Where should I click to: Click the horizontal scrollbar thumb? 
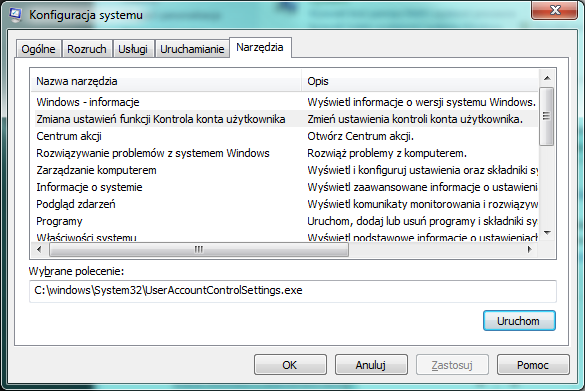click(x=199, y=249)
